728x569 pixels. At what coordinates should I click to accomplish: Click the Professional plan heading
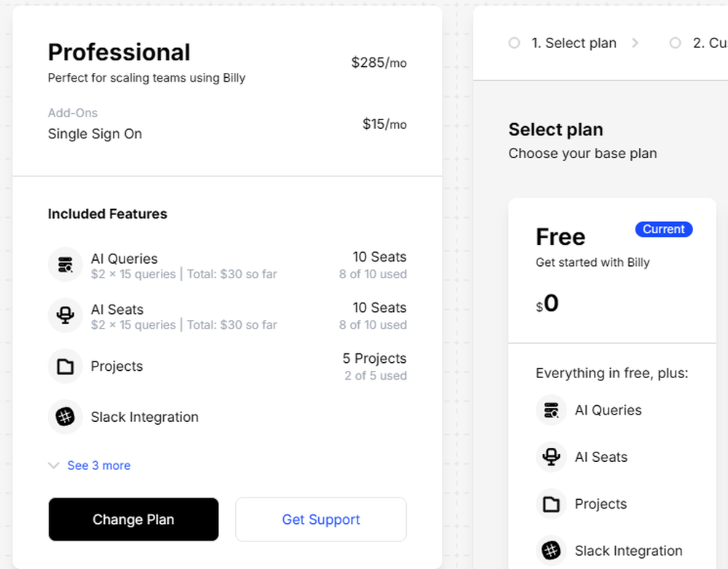119,52
